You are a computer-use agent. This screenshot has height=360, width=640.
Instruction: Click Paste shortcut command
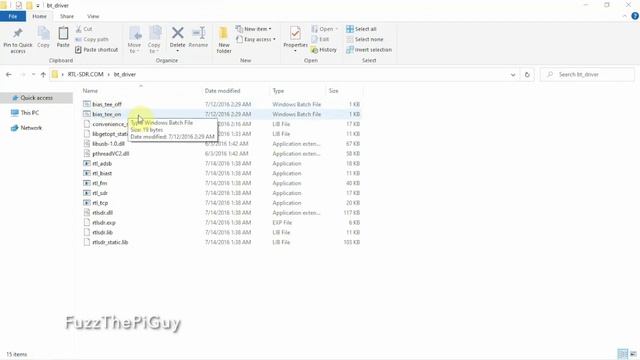point(97,49)
